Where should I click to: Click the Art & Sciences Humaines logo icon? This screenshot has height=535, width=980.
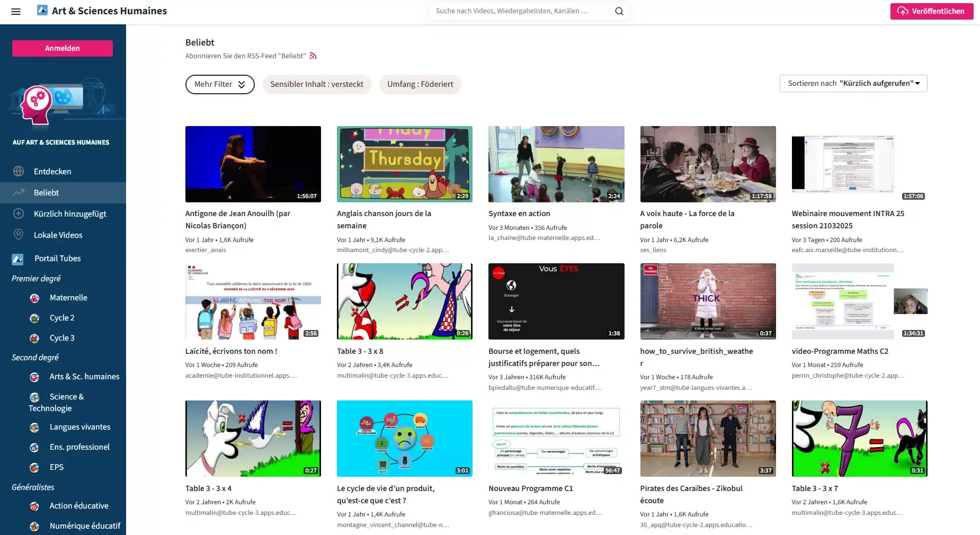click(x=42, y=10)
